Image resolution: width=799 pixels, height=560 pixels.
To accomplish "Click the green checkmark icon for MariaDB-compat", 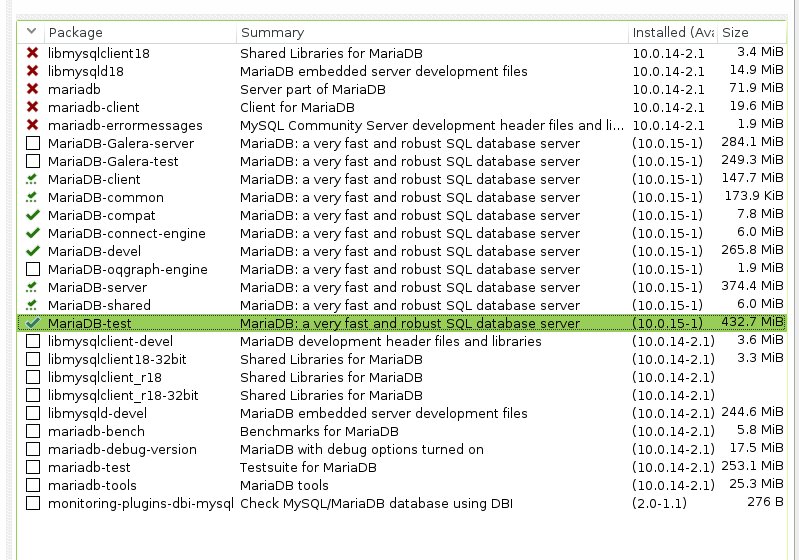I will tap(33, 215).
